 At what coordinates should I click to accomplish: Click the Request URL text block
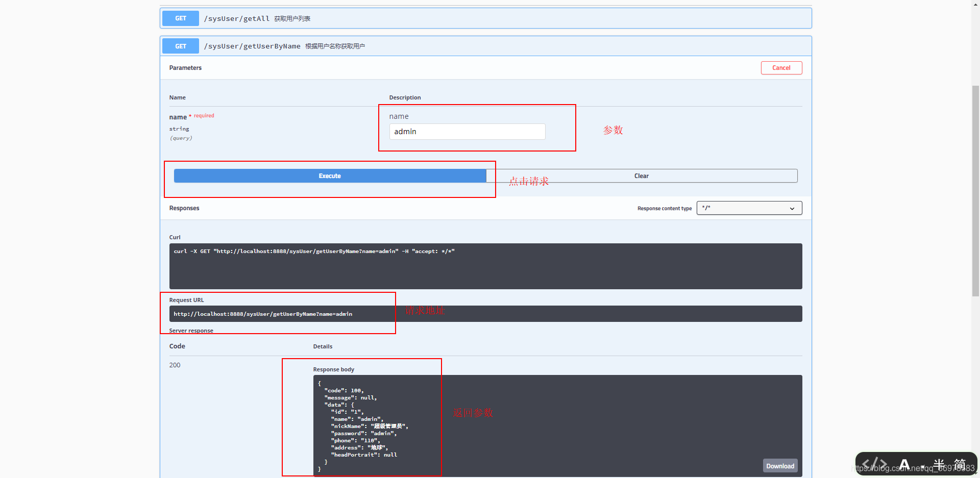(x=485, y=314)
